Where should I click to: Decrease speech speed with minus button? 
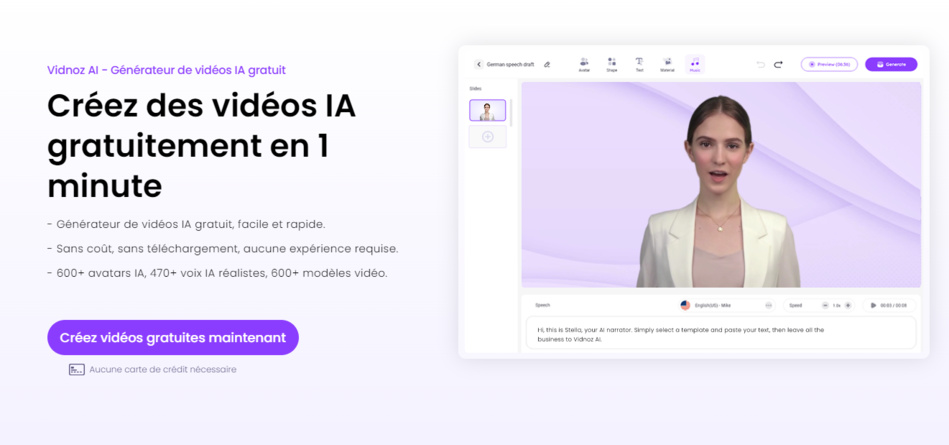(825, 305)
